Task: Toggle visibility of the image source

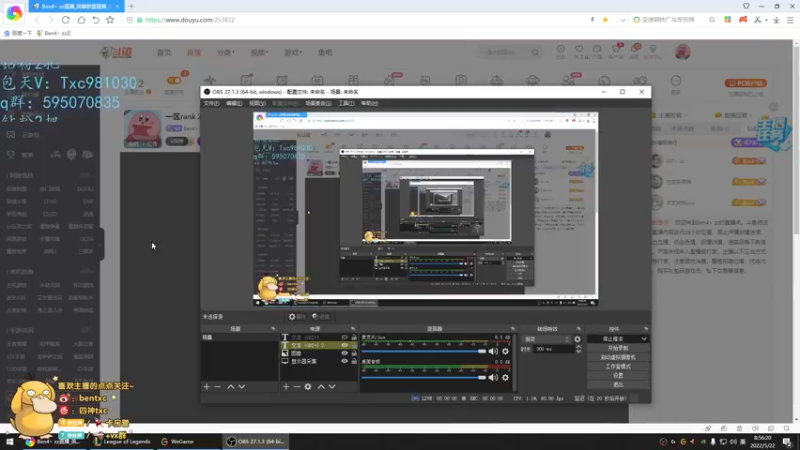Action: pos(344,353)
